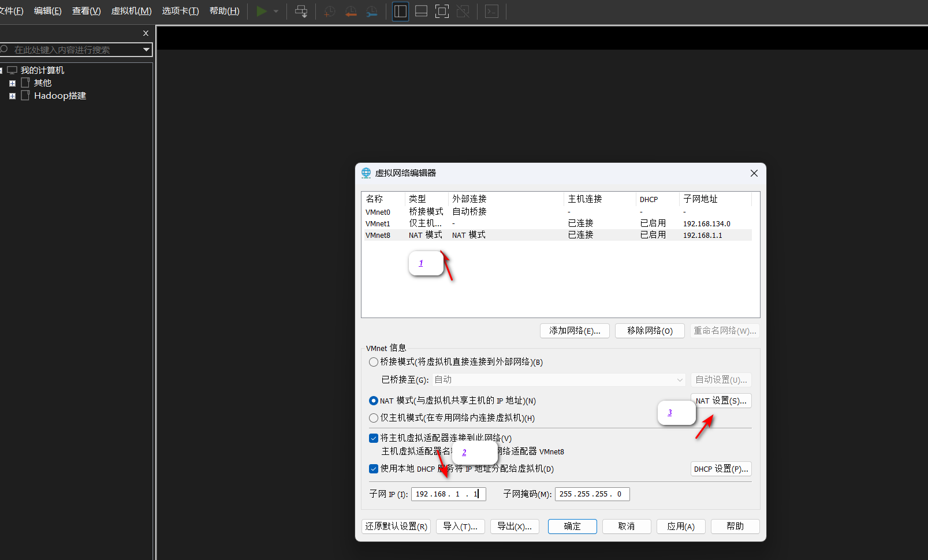Open the 虚拟机(M) menu
Viewport: 928px width, 560px height.
pos(131,11)
